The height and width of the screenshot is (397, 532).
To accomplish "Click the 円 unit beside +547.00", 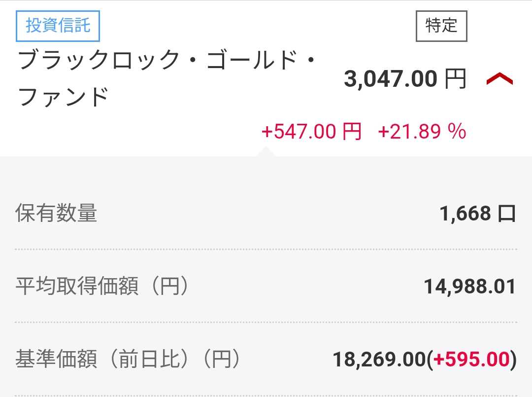I will coord(352,132).
